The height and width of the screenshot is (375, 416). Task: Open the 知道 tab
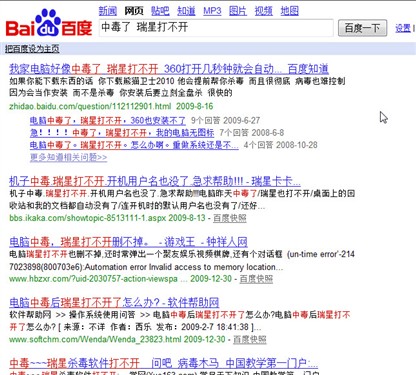click(x=186, y=11)
